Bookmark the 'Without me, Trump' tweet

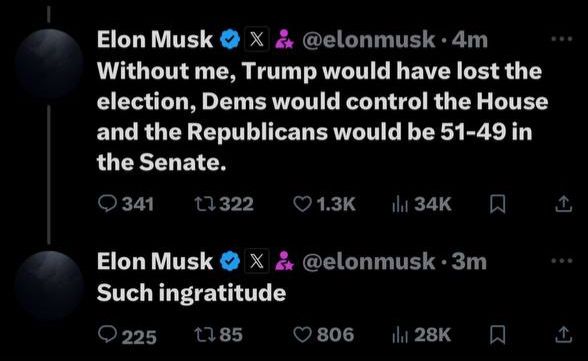tap(498, 204)
